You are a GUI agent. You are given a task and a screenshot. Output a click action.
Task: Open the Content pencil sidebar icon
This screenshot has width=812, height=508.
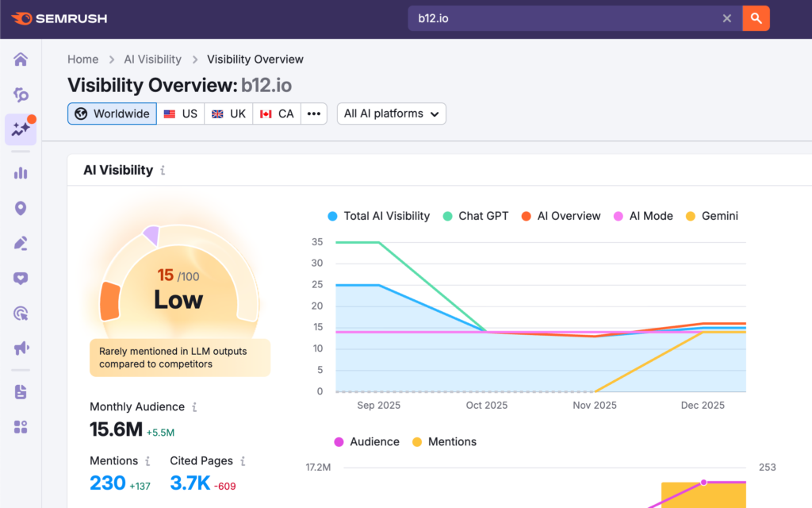pos(21,243)
